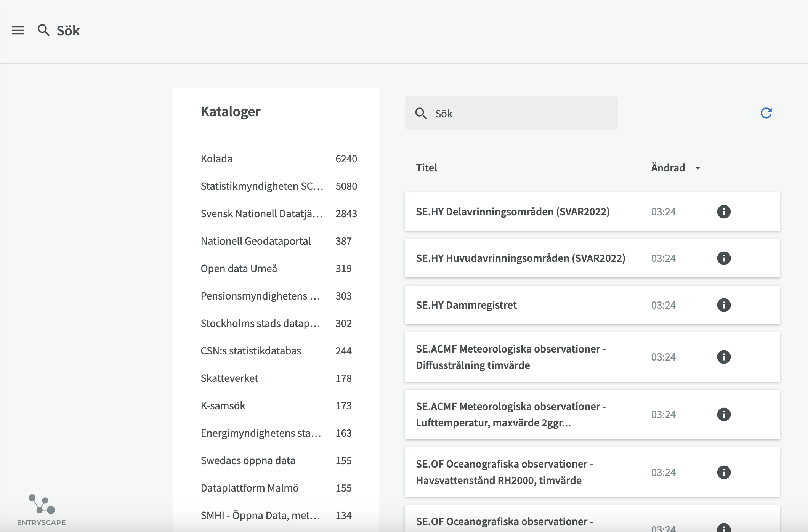The height and width of the screenshot is (532, 808).
Task: Sort the list by Ändrad column
Action: click(x=668, y=168)
